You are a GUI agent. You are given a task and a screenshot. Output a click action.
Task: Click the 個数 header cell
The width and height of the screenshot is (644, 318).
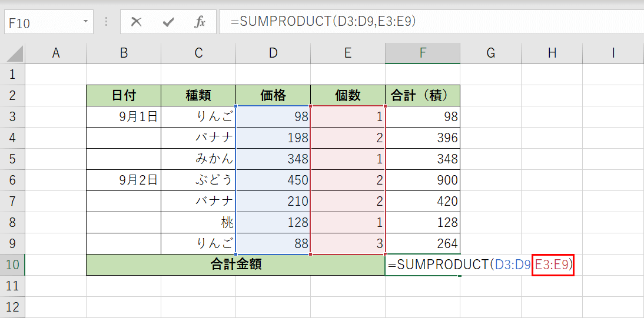[348, 96]
